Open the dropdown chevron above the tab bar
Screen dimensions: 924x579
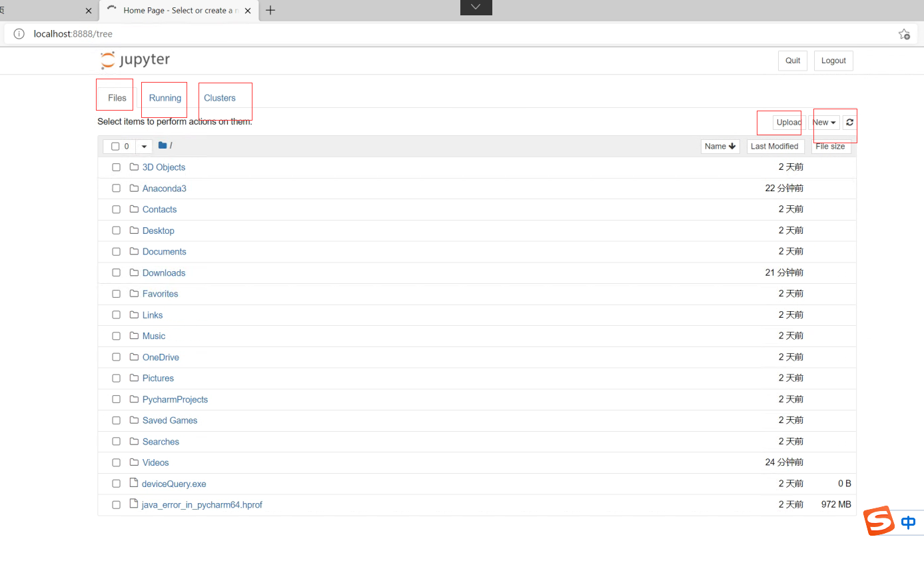(x=476, y=7)
